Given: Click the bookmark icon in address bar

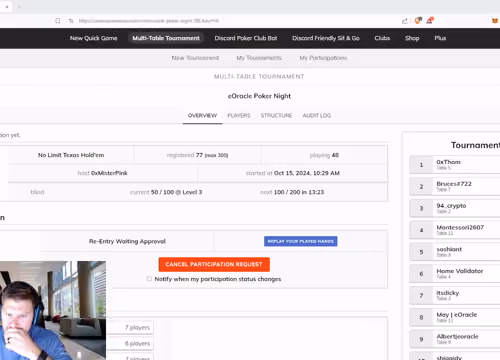Looking at the screenshot, I should click(x=58, y=21).
